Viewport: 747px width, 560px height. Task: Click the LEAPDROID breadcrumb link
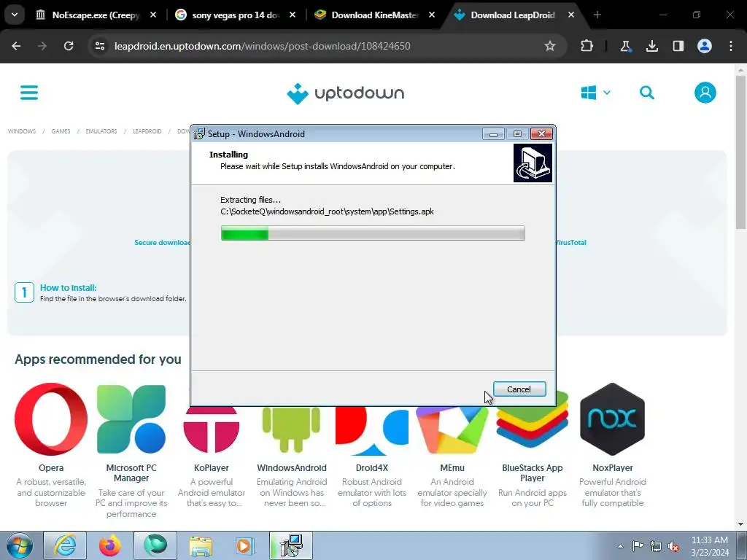click(147, 131)
